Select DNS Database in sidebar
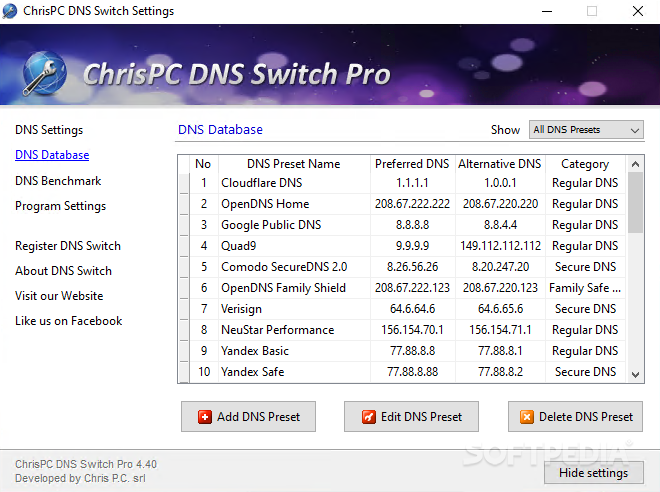Screen dimensions: 660x492 pyautogui.click(x=52, y=155)
